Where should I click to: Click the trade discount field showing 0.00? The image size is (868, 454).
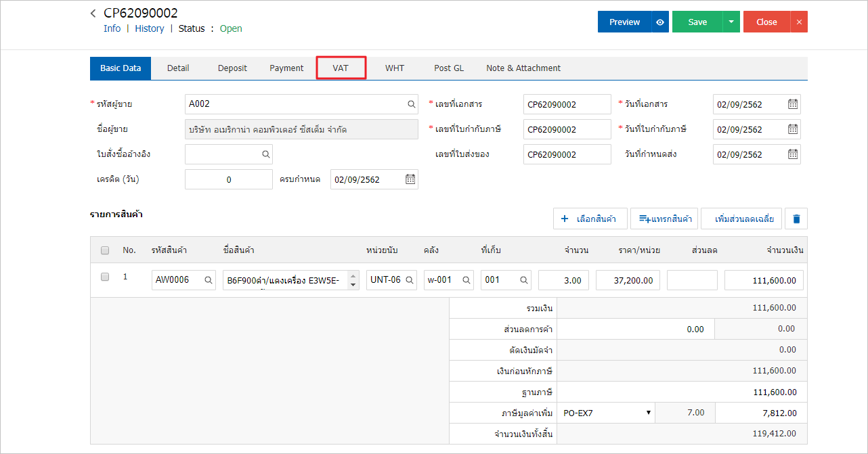636,329
